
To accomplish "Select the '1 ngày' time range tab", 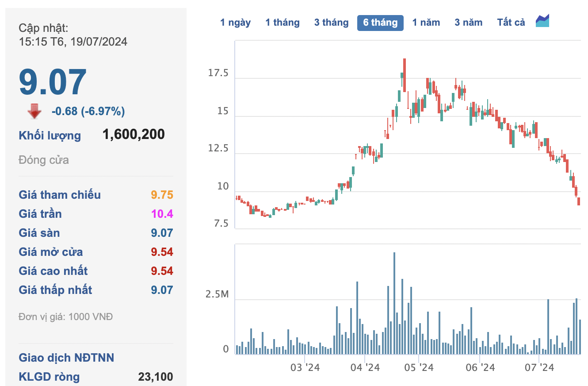I will pos(236,23).
